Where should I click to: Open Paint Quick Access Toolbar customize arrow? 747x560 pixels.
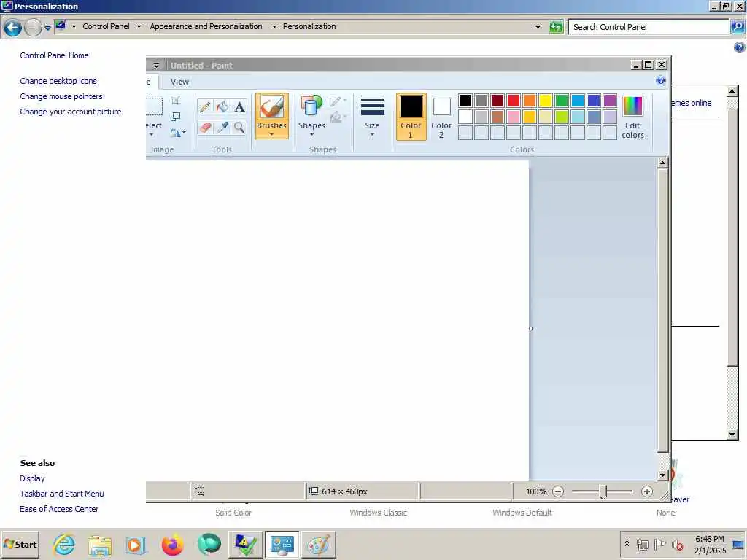click(156, 65)
